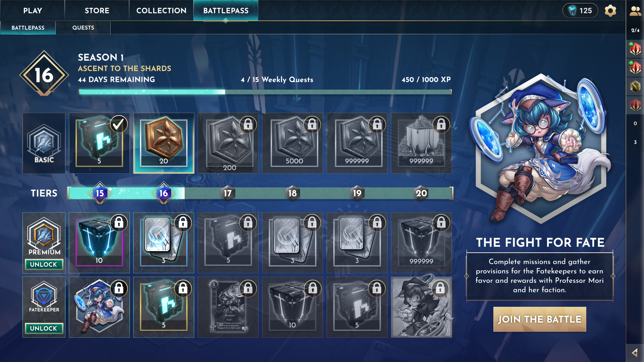Click the locked premium chest reward worth 10
This screenshot has height=362, width=644.
(99, 243)
